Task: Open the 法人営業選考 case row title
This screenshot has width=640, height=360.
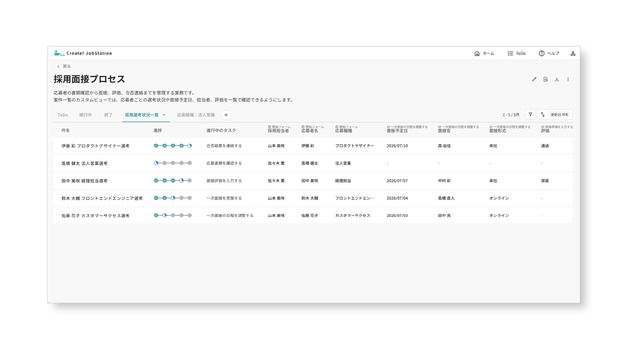Action: pyautogui.click(x=84, y=163)
